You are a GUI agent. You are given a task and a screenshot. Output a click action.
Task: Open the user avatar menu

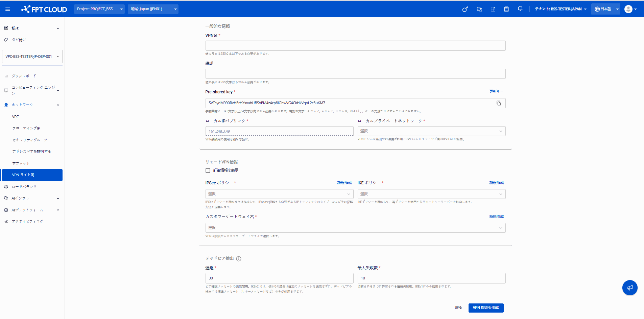630,9
